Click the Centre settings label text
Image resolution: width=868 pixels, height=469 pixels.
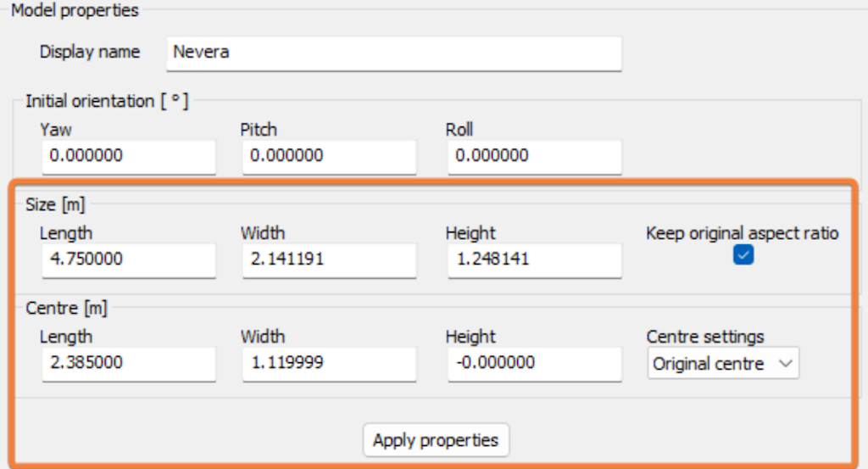(704, 337)
